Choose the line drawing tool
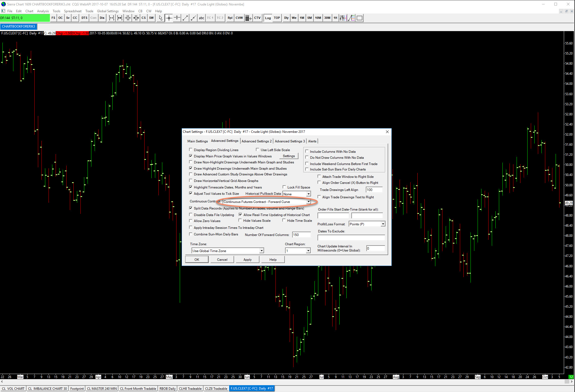 185,18
